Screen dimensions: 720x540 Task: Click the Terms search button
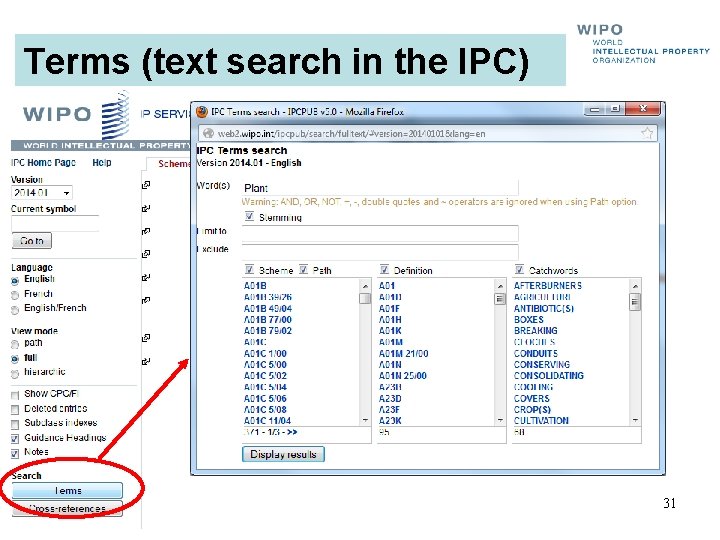[x=68, y=490]
